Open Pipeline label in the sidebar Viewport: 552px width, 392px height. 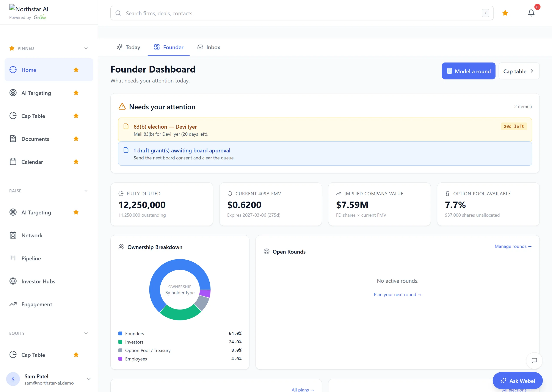(x=31, y=258)
